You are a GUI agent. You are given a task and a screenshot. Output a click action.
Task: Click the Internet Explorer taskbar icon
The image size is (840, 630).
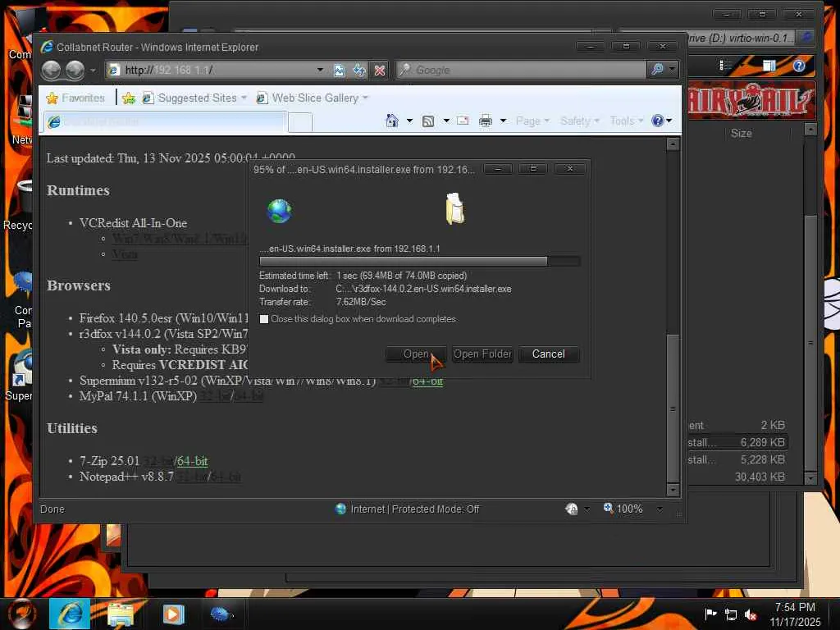pyautogui.click(x=71, y=614)
